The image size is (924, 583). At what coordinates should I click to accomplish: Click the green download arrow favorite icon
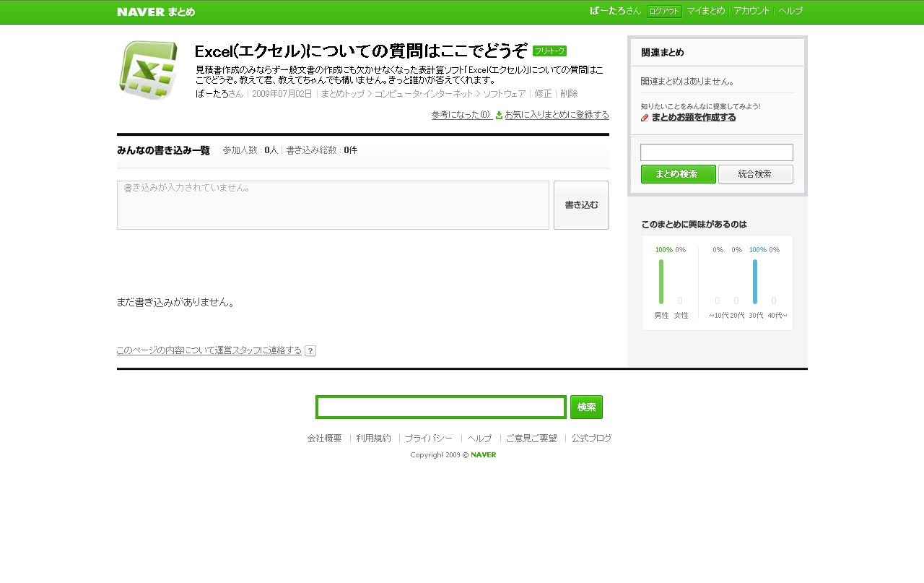[499, 115]
